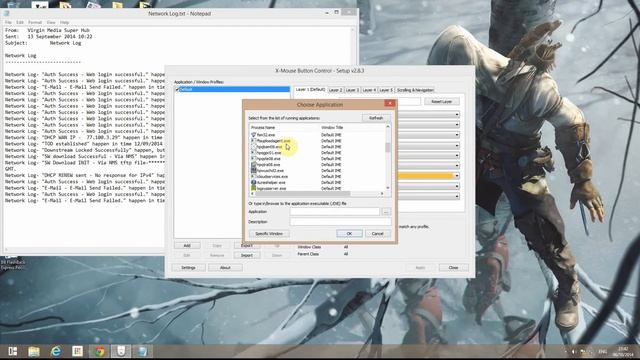Click the Window Class label
The height and width of the screenshot is (360, 640).
click(309, 247)
